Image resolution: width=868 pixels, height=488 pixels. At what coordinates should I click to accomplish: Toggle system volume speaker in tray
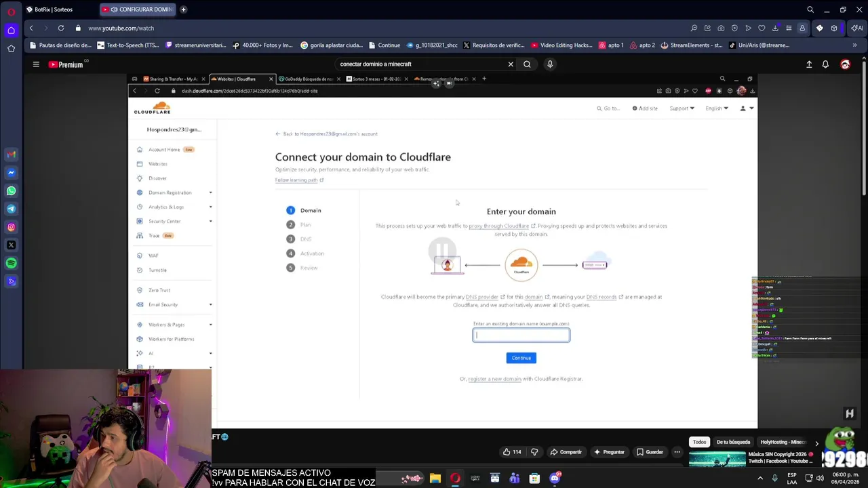point(820,478)
